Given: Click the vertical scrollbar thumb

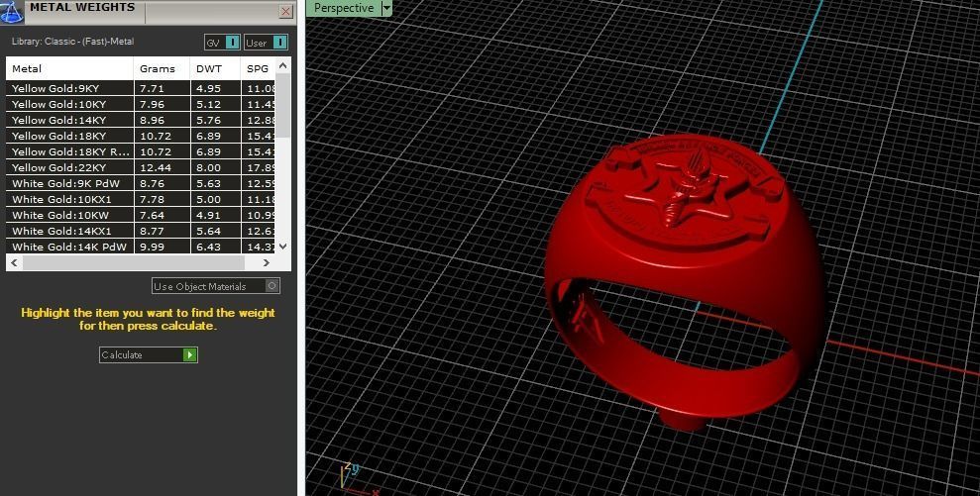Looking at the screenshot, I should (283, 105).
